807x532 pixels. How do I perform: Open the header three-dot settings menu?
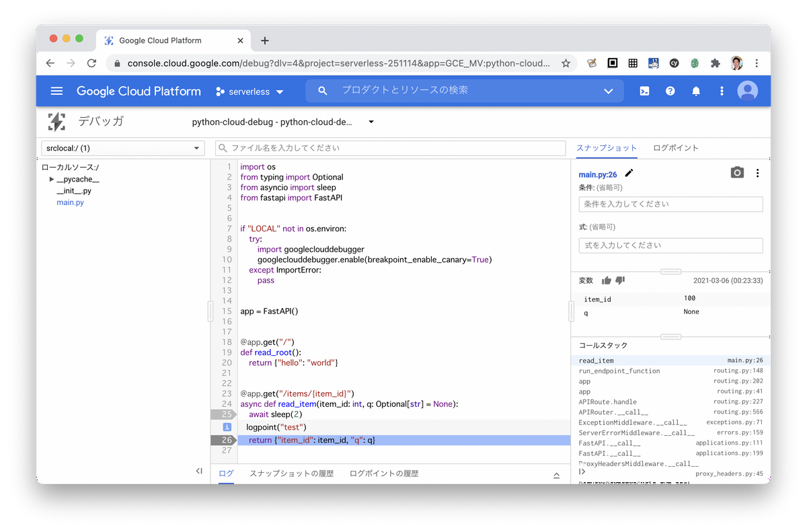coord(722,91)
